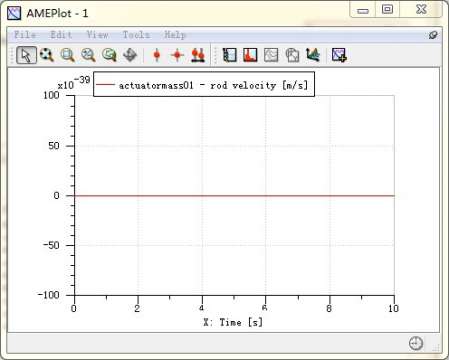449x360 pixels.
Task: Click the clock icon in status bar
Action: pyautogui.click(x=416, y=343)
